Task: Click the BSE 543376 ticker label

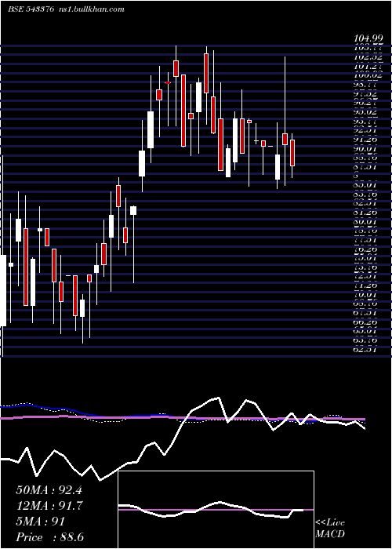Action: point(31,9)
